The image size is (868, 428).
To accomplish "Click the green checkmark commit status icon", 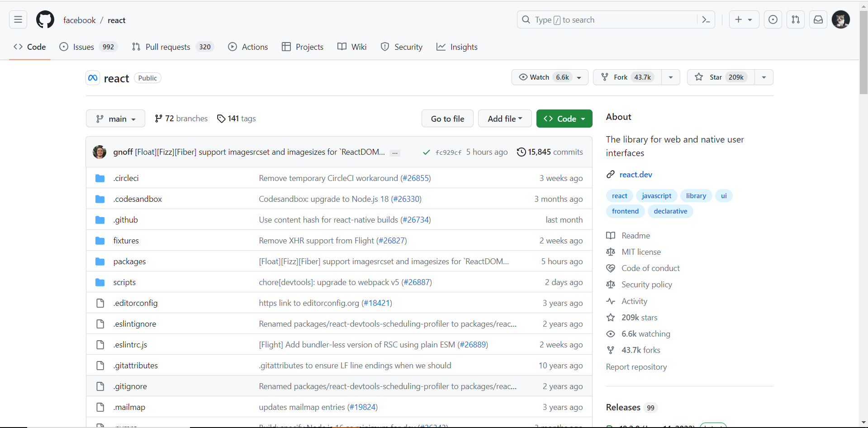I will 426,152.
